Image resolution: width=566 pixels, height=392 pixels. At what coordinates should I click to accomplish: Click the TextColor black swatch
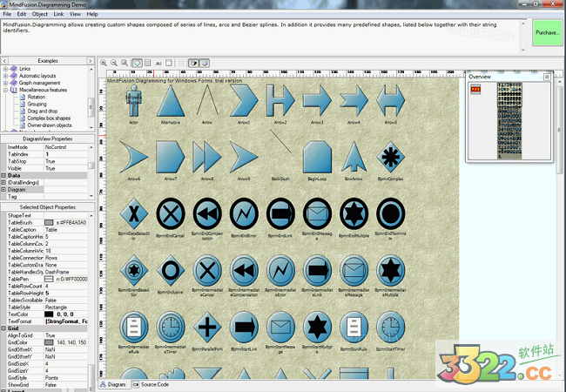pyautogui.click(x=49, y=314)
